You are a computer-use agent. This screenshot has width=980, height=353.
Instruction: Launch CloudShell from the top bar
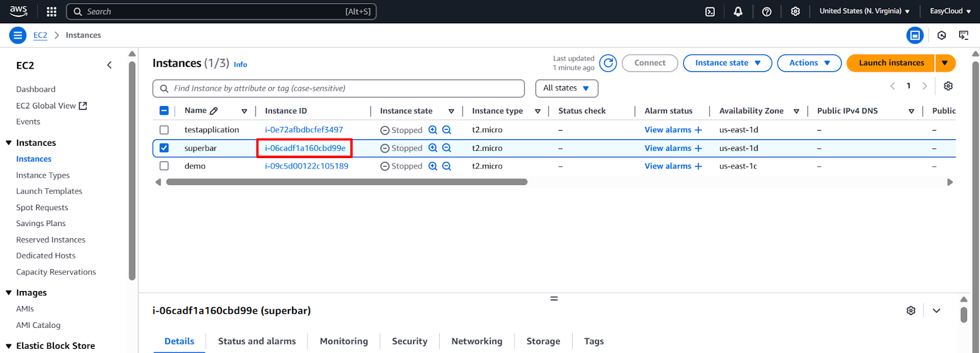coord(710,12)
